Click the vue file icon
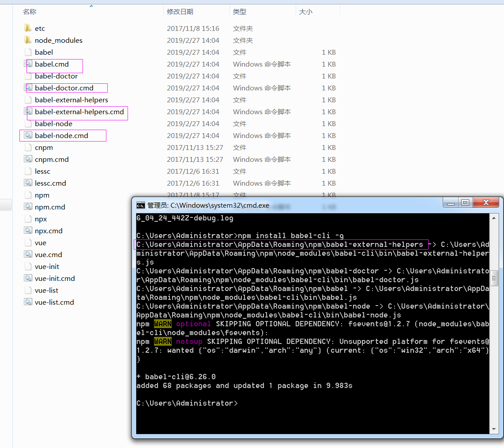The image size is (504, 448). (28, 243)
